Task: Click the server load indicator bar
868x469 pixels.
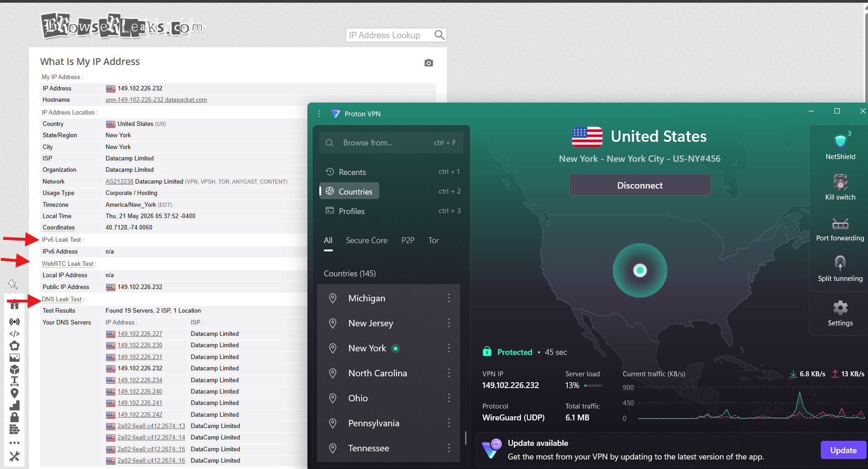Action: [593, 385]
